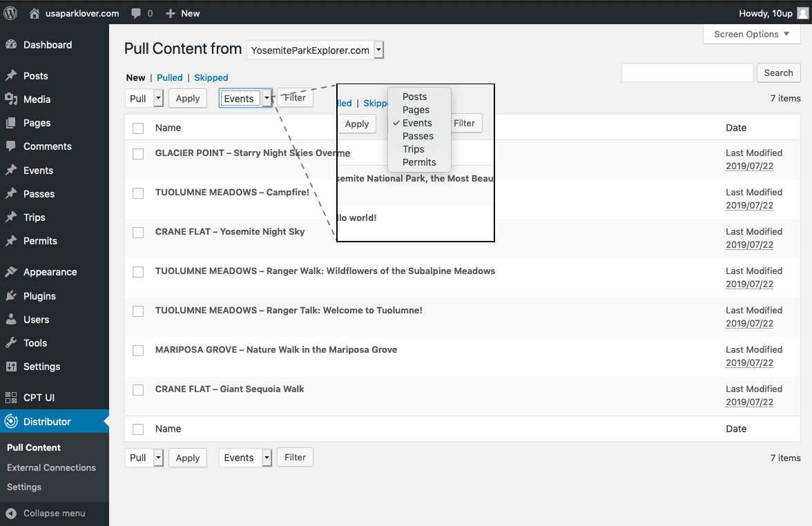Click the Trips pushpin icon in sidebar
812x526 pixels.
(11, 217)
